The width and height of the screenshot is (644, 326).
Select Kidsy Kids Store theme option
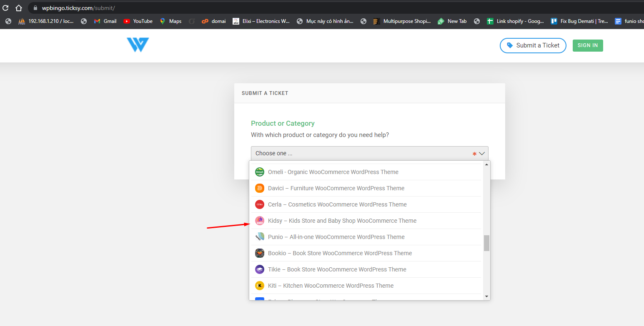366,221
